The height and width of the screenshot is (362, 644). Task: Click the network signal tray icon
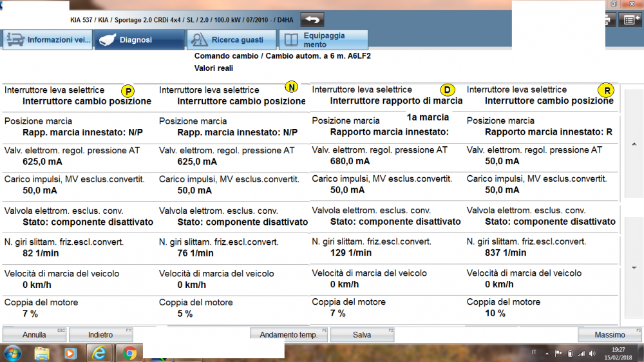coord(581,354)
